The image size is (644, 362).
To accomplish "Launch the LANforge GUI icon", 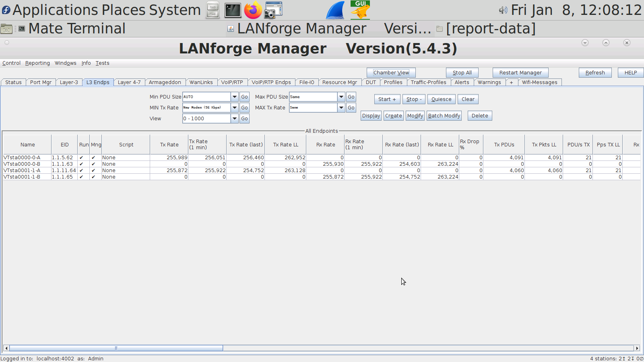I will (x=360, y=10).
